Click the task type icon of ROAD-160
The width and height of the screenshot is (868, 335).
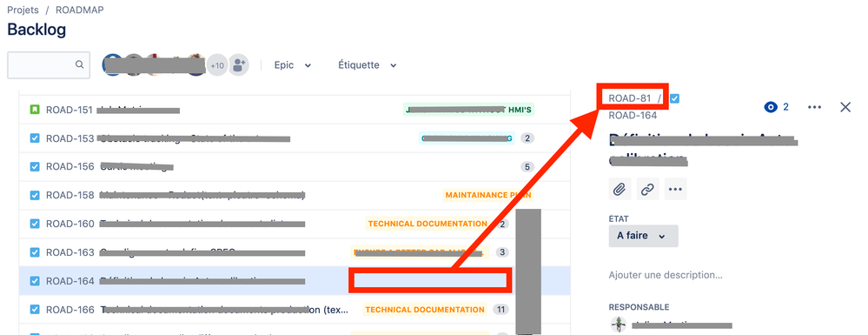click(x=35, y=224)
